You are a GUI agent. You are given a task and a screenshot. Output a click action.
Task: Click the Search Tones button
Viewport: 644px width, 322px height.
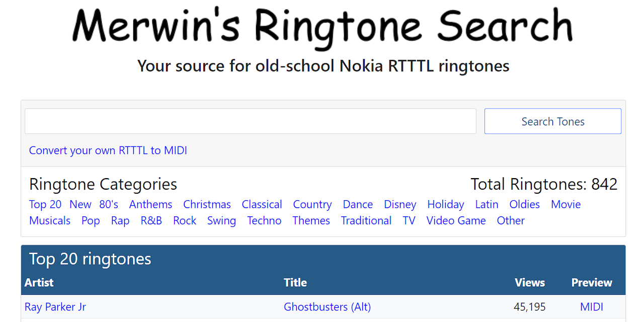(552, 121)
